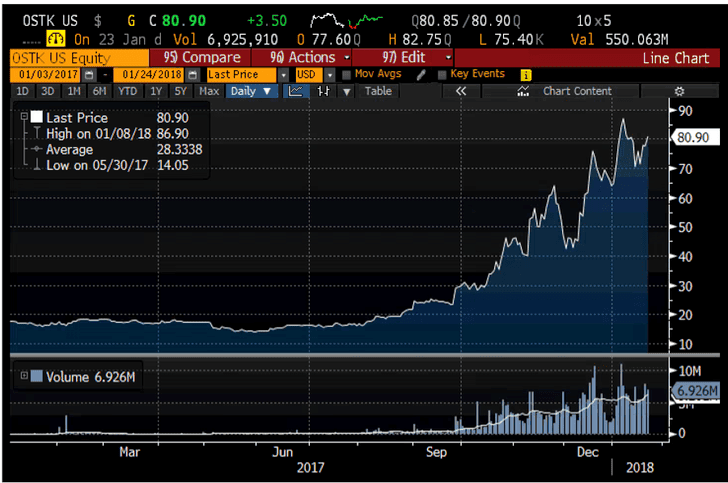
Task: Open the Last Price field dropdown
Action: [x=284, y=75]
